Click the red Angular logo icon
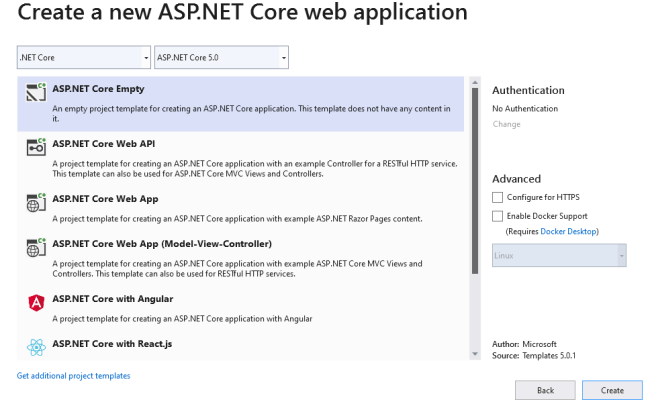The height and width of the screenshot is (400, 650). tap(36, 303)
